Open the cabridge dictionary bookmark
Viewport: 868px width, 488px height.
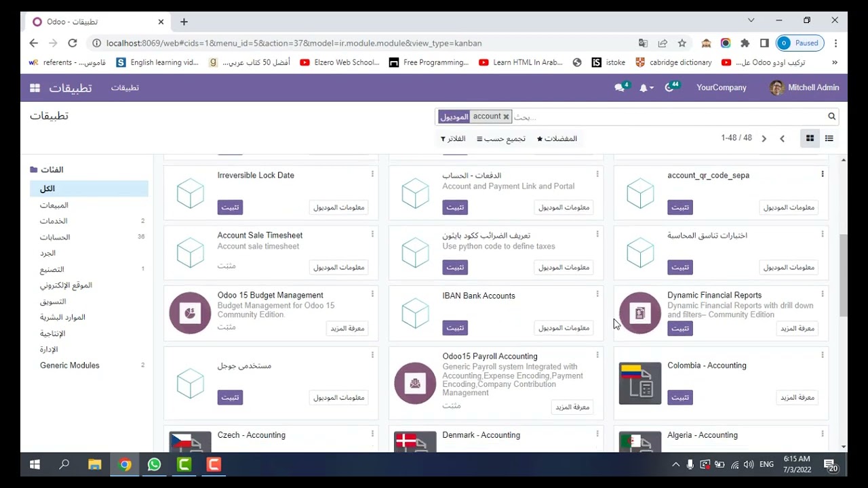673,62
